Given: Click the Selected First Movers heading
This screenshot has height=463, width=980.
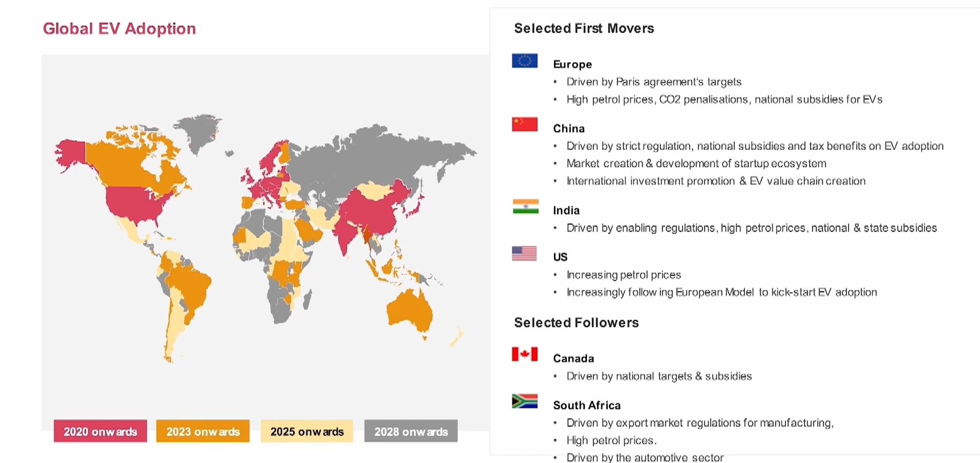Looking at the screenshot, I should [x=584, y=28].
